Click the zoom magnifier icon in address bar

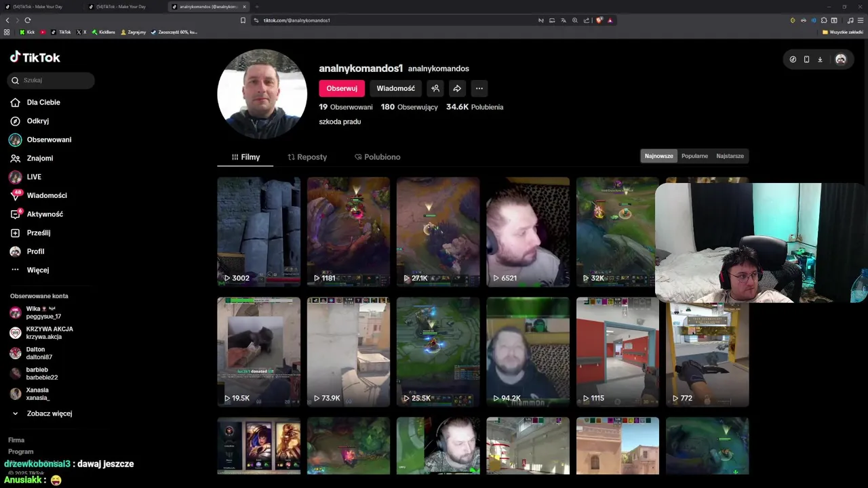click(x=575, y=20)
